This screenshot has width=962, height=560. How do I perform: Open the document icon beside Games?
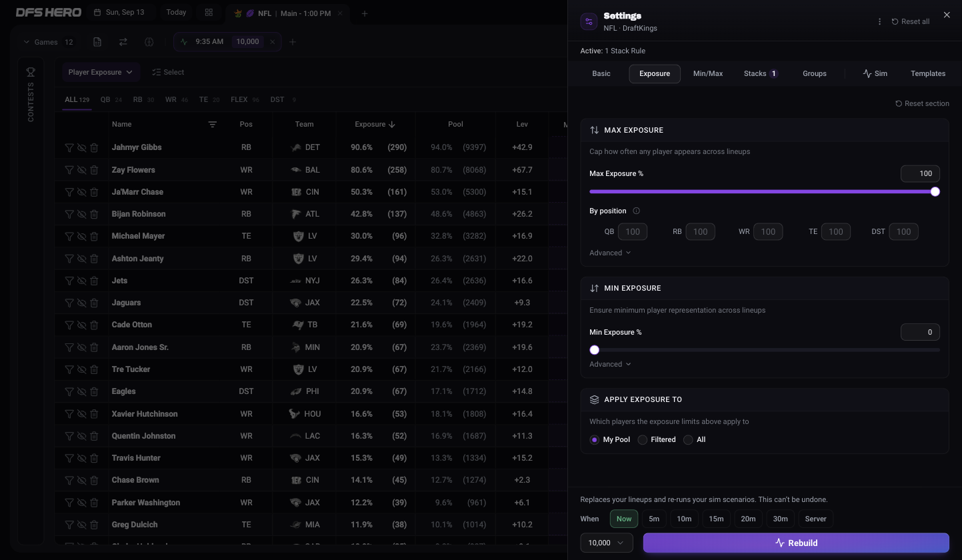click(97, 42)
